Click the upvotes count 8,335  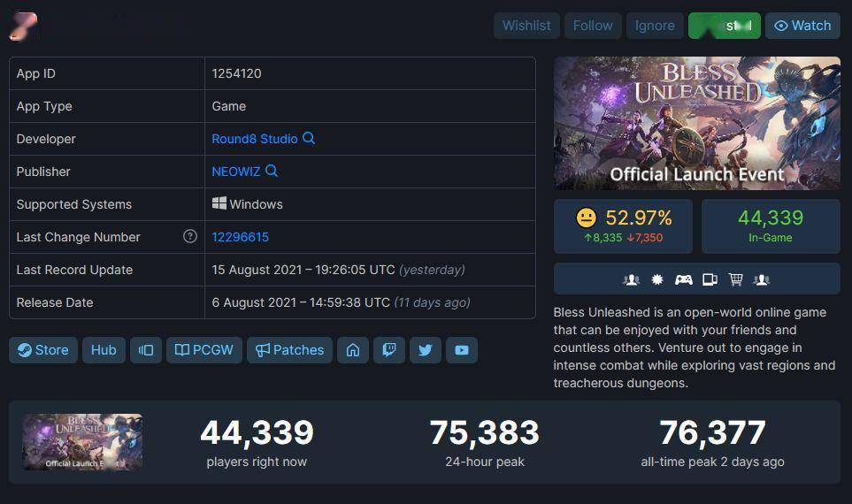pos(603,237)
